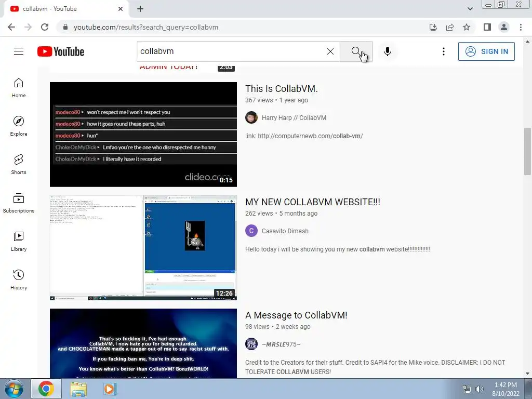Click the description link computernewb.com/collab-vm/
Viewport: 532px width, 399px height.
tap(310, 136)
